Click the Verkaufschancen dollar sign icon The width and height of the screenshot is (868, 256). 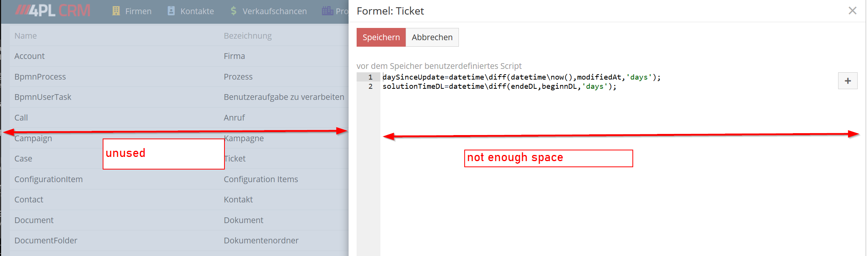click(x=234, y=11)
